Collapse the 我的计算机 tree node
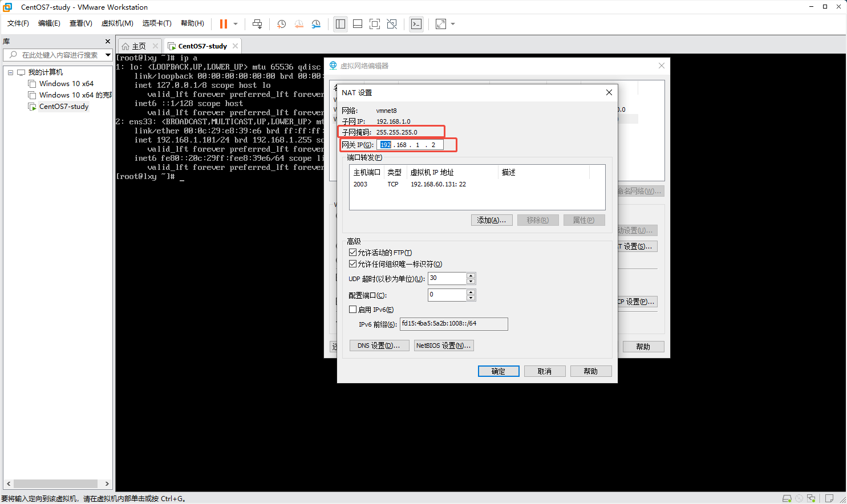847x504 pixels. 10,72
